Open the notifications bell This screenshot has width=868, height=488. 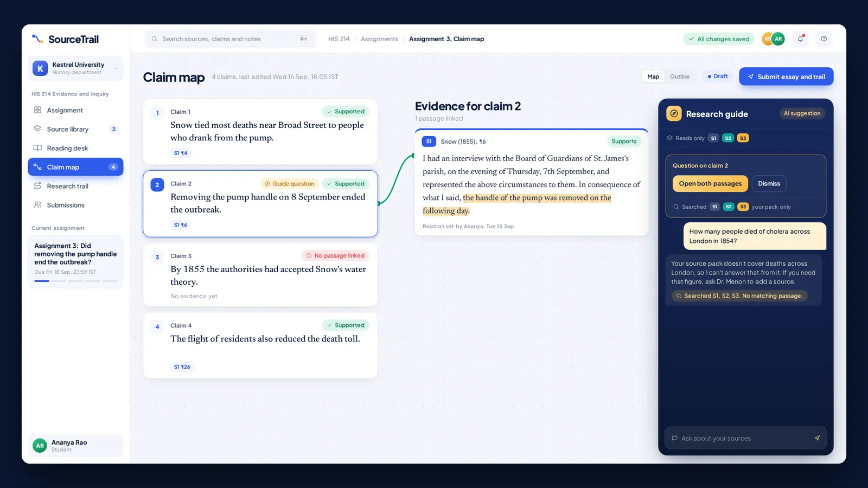pos(800,39)
